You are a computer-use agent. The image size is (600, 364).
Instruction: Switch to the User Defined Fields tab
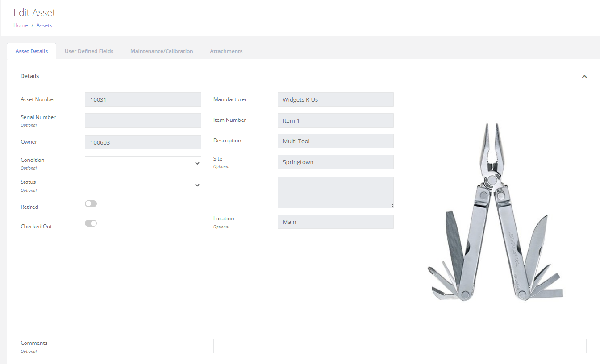(x=89, y=51)
